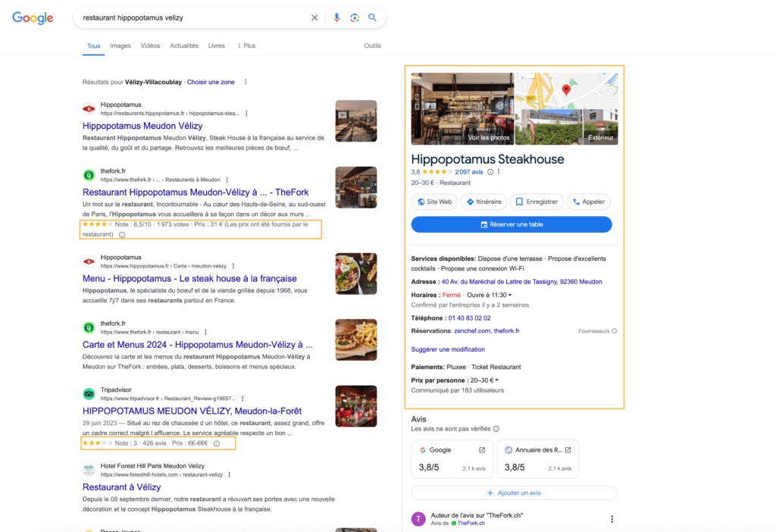Open Google 3,8/5 reviews card
This screenshot has width=776, height=532.
452,458
